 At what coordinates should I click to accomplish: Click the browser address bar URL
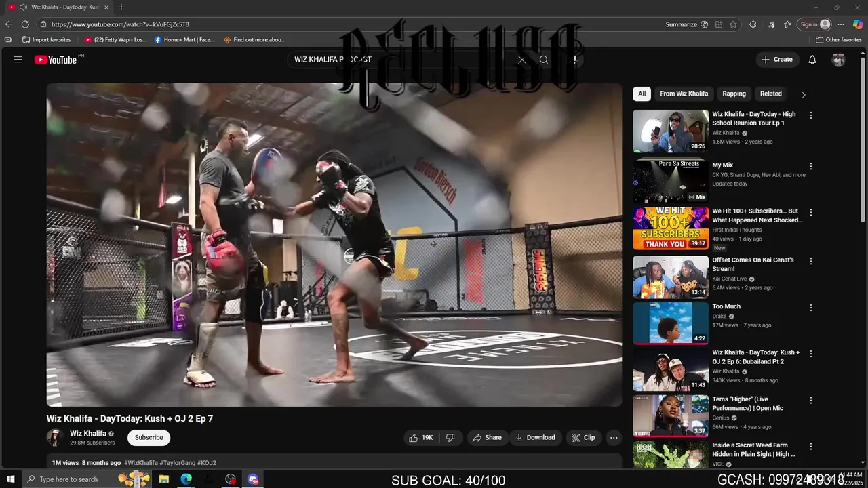(x=120, y=24)
